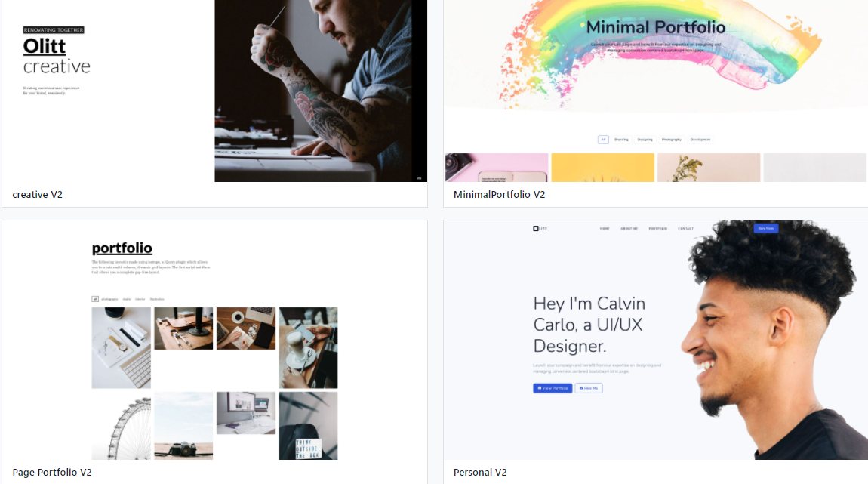Open the MinimalPortfolio V2 template label
Screen dimensions: 868x484
tap(500, 194)
